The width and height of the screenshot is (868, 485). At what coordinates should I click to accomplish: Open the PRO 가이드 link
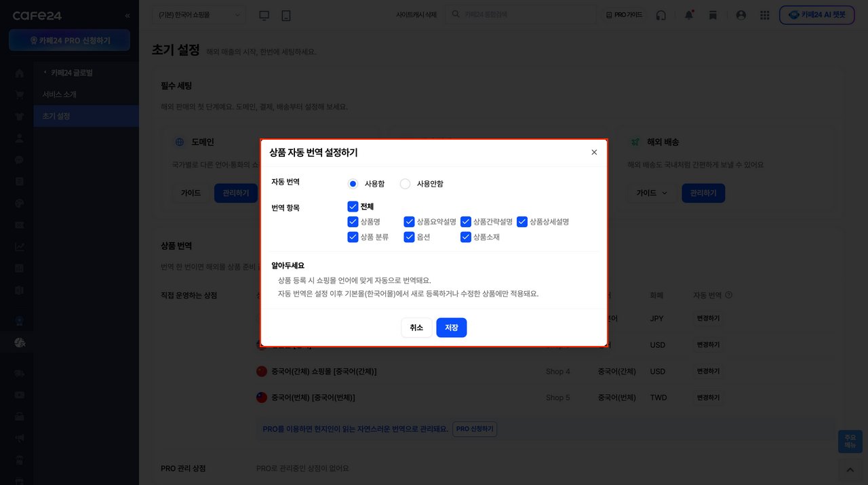624,14
